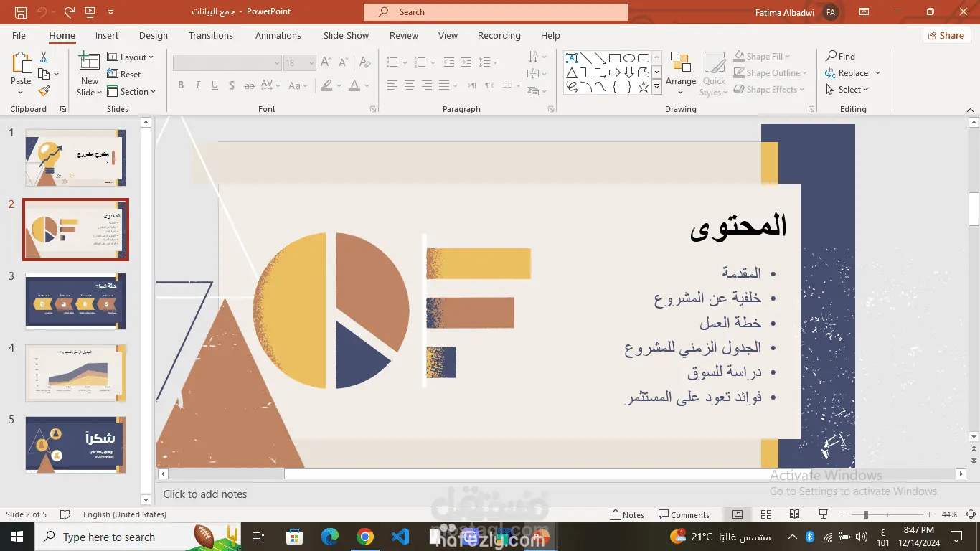Choose the Star shape in the shapes gallery
This screenshot has height=551, width=980.
pos(644,87)
